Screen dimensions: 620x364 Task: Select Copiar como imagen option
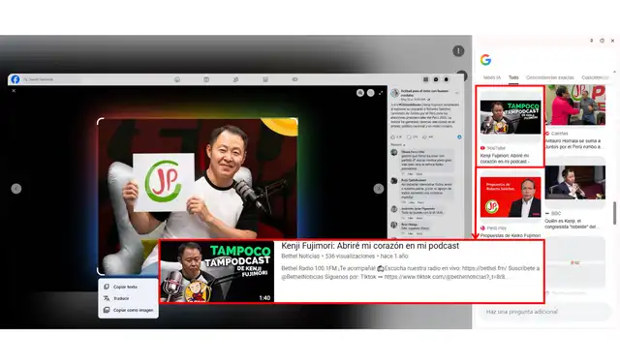click(x=128, y=310)
